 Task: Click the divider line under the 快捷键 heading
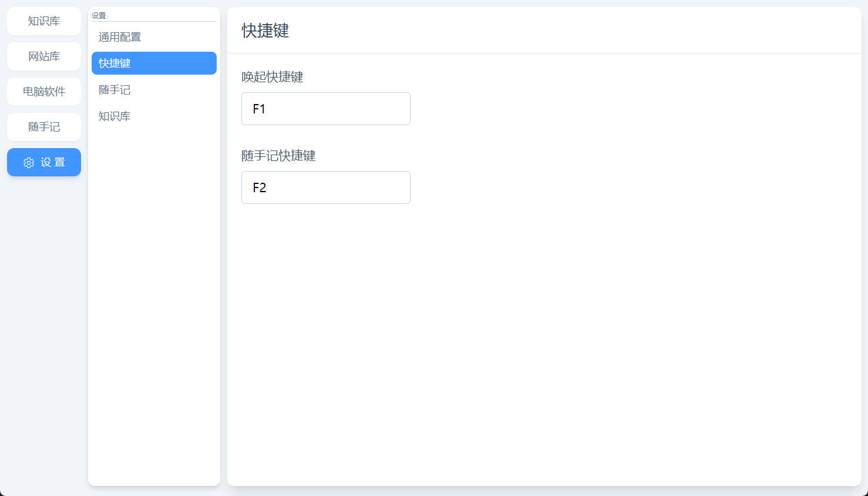(544, 53)
